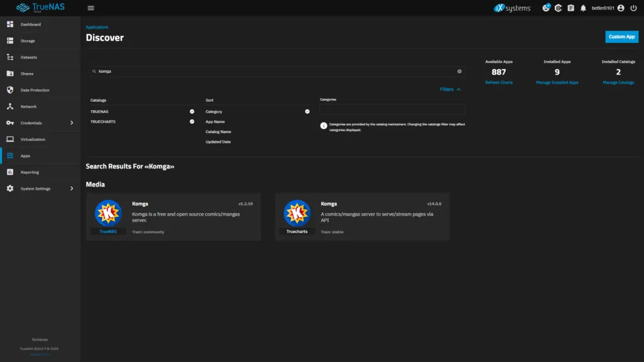This screenshot has height=362, width=644.
Task: Clear the komga search text
Action: 459,72
